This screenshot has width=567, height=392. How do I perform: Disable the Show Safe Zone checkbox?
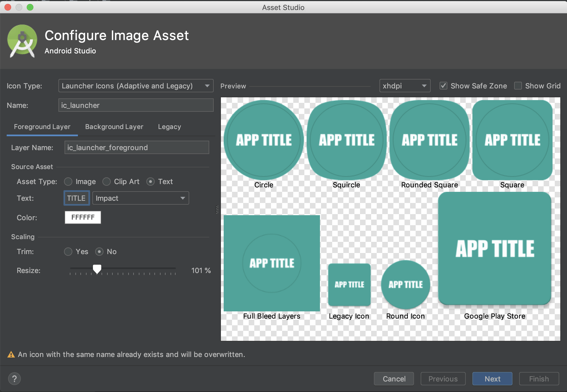tap(443, 86)
